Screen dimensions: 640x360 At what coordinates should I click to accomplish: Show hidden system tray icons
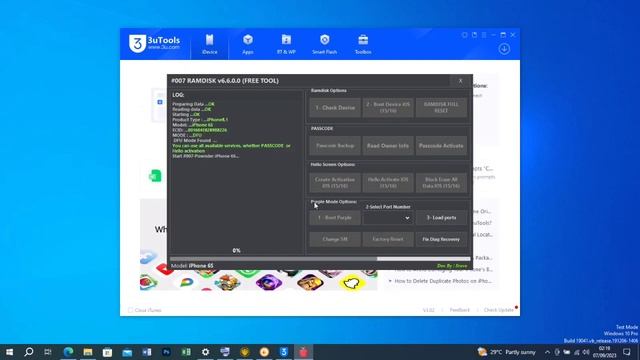547,352
